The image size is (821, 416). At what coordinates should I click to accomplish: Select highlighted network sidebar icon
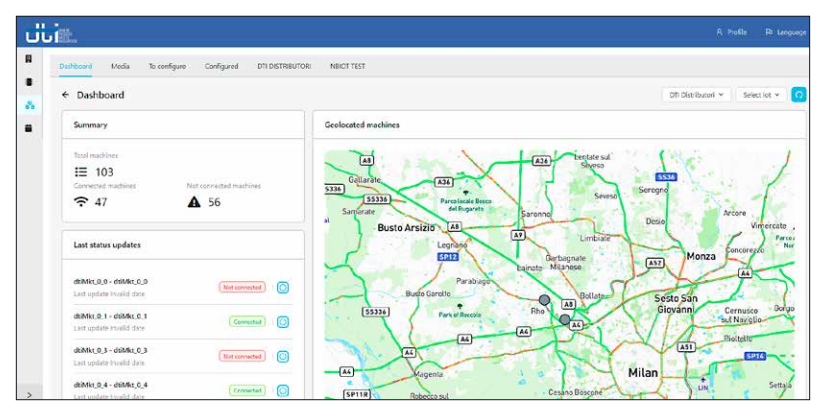pyautogui.click(x=29, y=105)
